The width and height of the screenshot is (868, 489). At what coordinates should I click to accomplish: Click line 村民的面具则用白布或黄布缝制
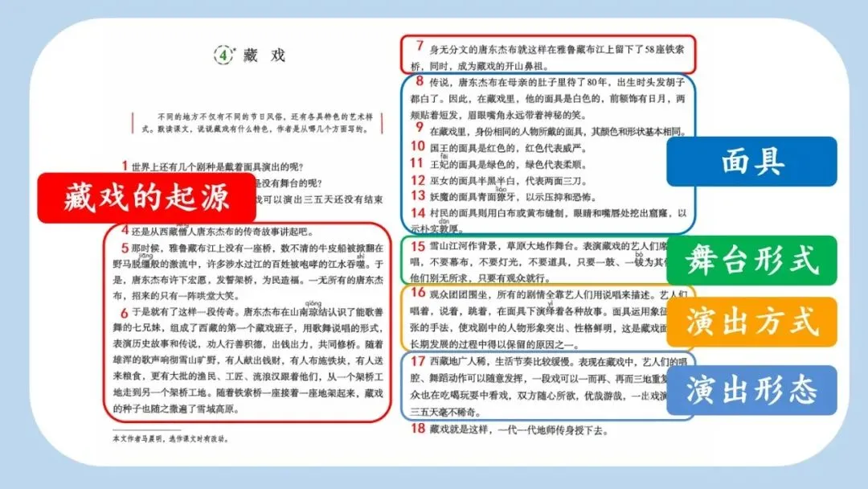tap(558, 213)
